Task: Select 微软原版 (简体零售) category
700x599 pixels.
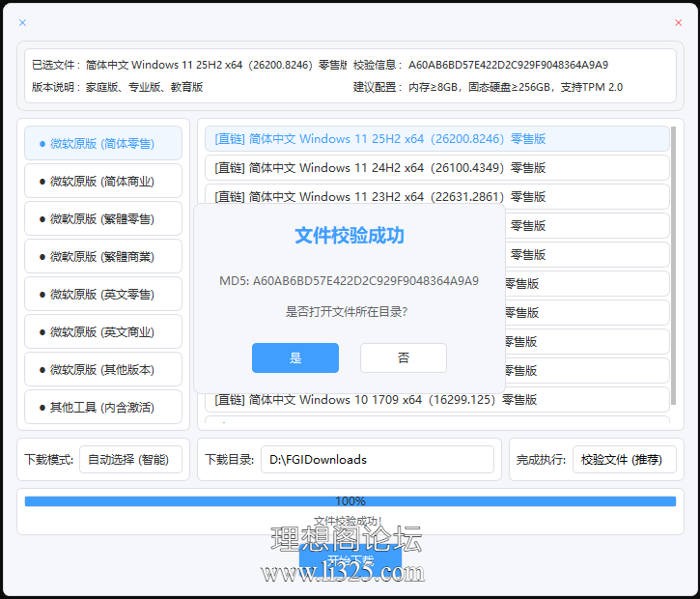Action: pos(103,143)
